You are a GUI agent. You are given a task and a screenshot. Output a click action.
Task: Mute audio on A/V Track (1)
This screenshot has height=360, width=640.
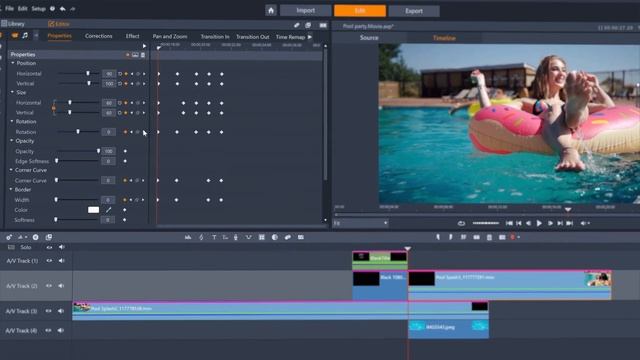tap(62, 260)
